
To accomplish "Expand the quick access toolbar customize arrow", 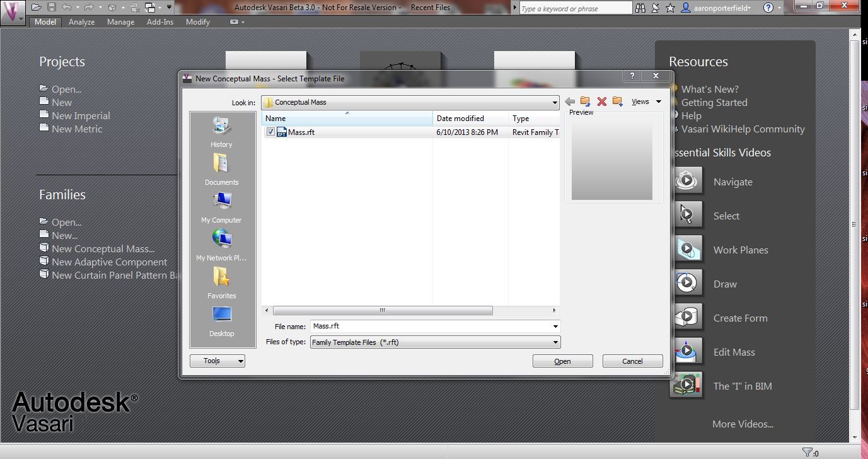I will coord(170,8).
